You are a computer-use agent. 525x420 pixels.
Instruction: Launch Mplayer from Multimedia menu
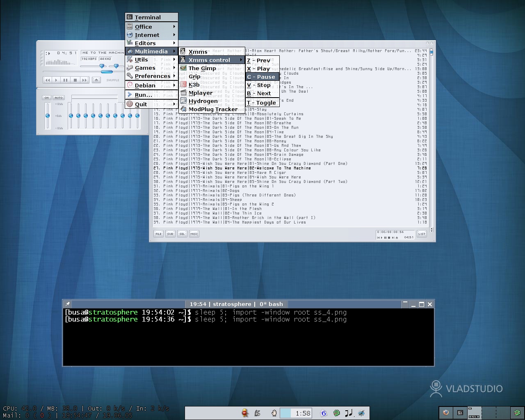click(x=212, y=93)
